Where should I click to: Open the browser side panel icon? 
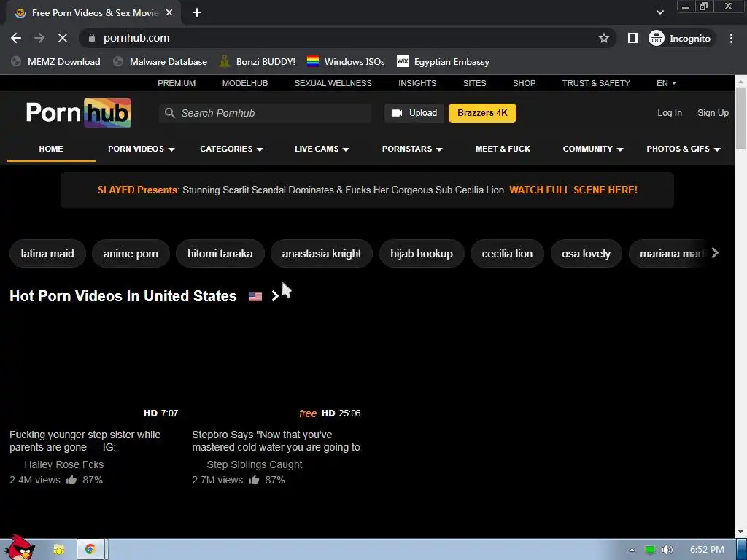tap(632, 38)
